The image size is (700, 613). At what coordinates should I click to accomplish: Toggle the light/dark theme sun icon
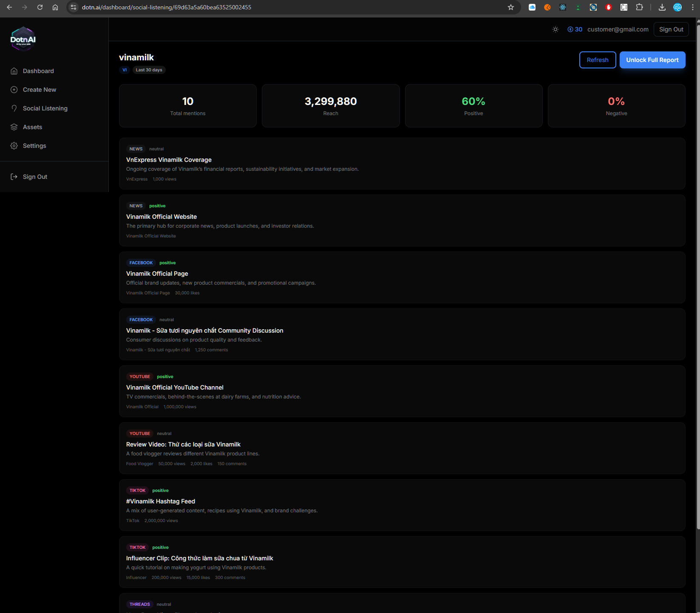tap(555, 29)
